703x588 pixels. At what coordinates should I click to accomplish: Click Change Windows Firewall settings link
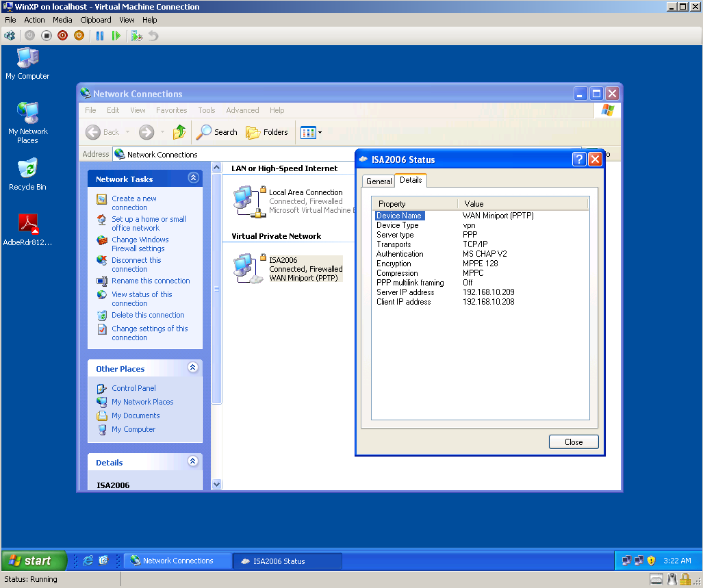pyautogui.click(x=140, y=244)
